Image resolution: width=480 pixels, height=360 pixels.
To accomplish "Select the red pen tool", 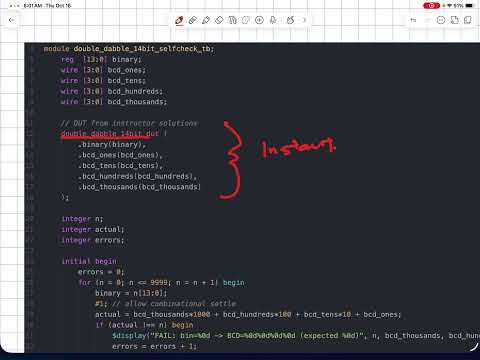I will (179, 20).
